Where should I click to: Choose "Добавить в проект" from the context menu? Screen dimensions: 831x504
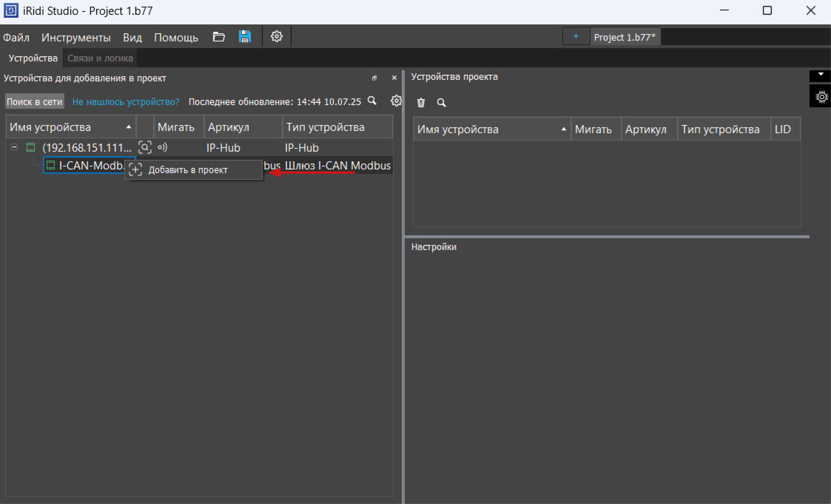(x=188, y=170)
